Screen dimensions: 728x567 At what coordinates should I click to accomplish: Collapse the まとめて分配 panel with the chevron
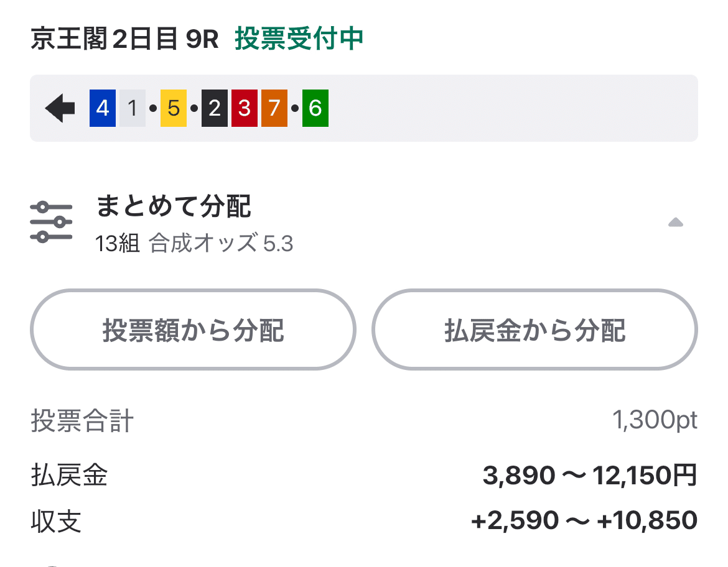click(x=676, y=222)
